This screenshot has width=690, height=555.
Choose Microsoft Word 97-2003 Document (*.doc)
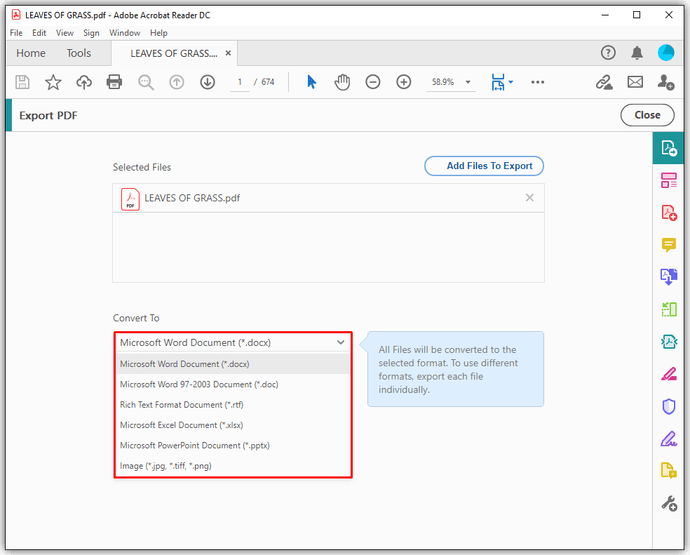pos(233,384)
